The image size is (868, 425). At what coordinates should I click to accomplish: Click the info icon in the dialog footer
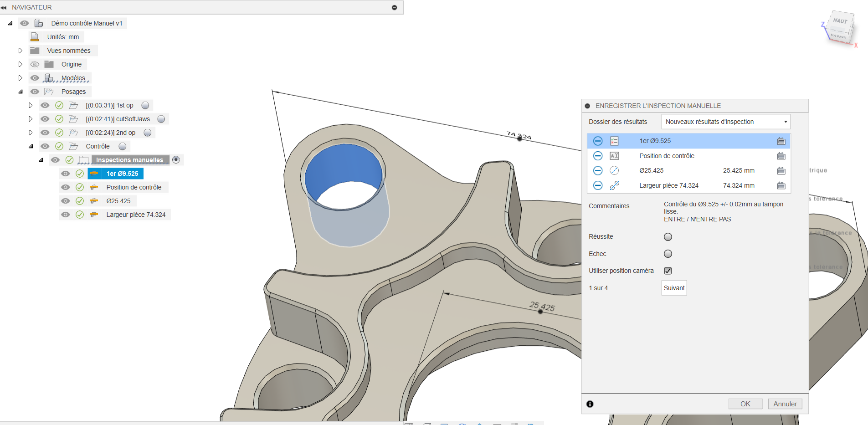(x=590, y=404)
